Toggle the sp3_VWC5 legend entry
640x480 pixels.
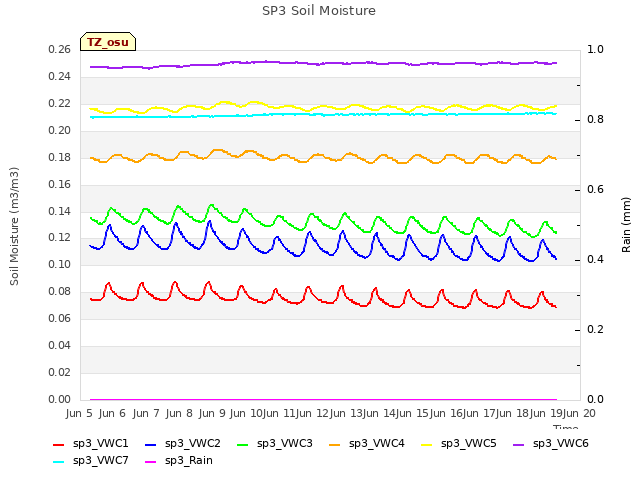(459, 444)
